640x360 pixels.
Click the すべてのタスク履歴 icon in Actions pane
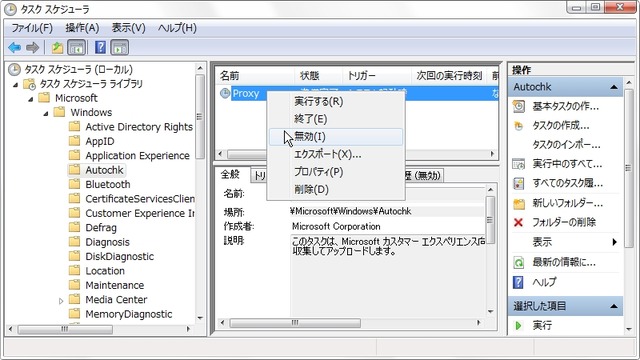pyautogui.click(x=519, y=184)
